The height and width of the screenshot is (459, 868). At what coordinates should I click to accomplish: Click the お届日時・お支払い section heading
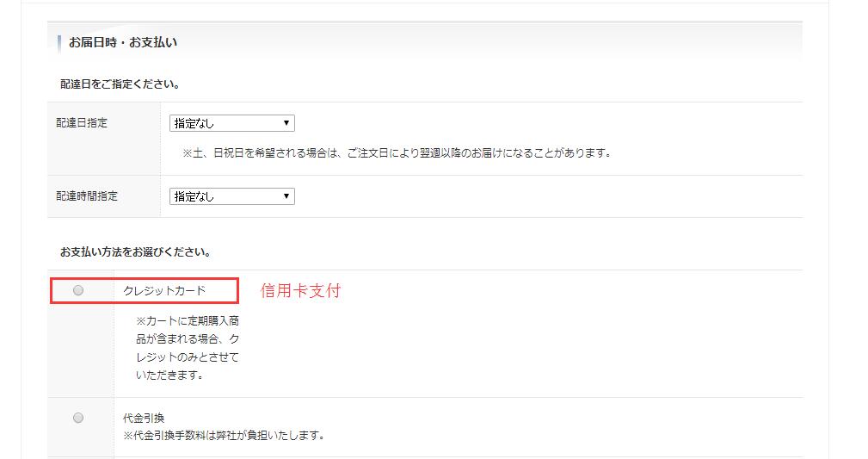coord(123,42)
